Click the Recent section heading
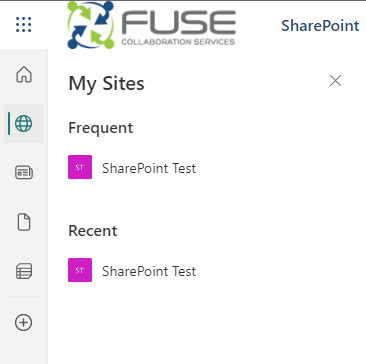This screenshot has height=364, width=366. pyautogui.click(x=93, y=231)
